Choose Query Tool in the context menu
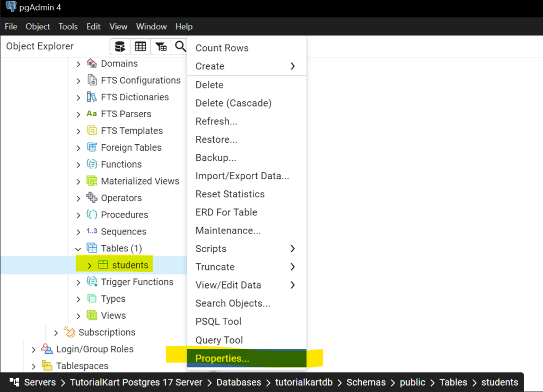Image resolution: width=543 pixels, height=392 pixels. click(247, 339)
